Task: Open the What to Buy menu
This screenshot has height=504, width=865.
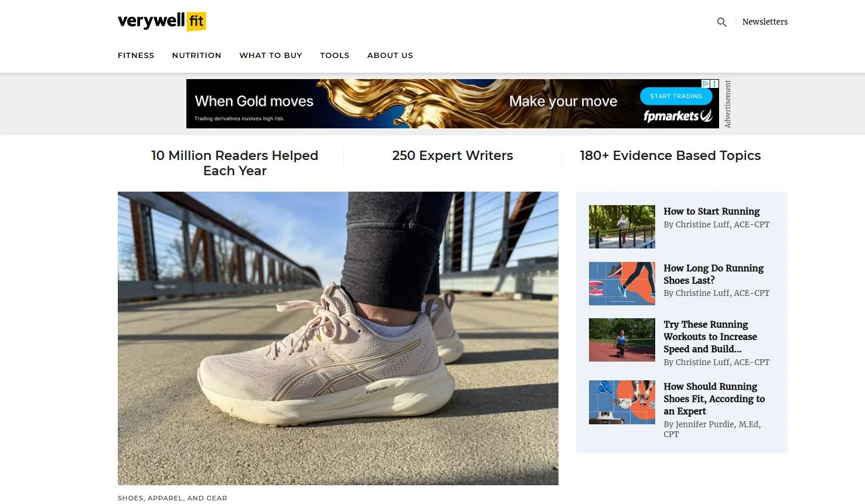Action: coord(271,55)
